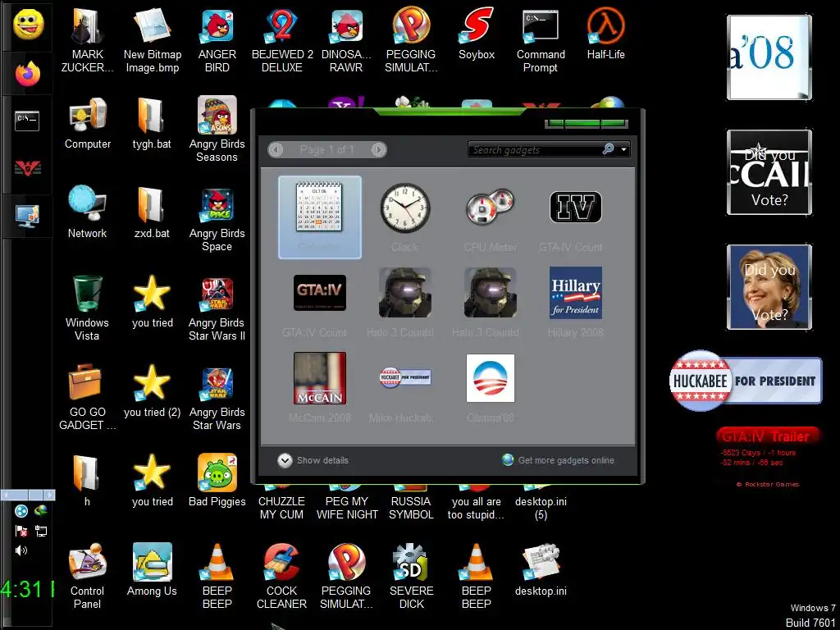Click the Search gadgets input field
This screenshot has height=630, width=840.
click(535, 149)
